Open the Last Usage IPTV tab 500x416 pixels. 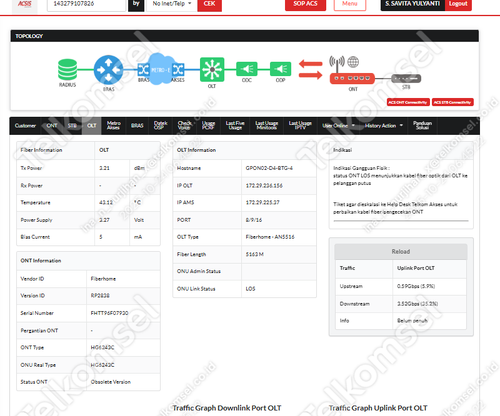(300, 126)
